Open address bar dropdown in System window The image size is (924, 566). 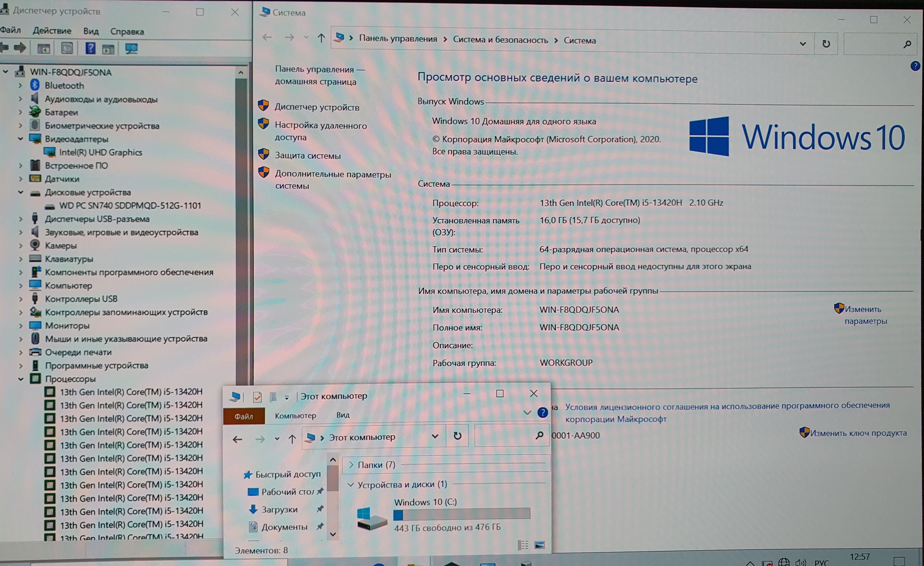pyautogui.click(x=802, y=44)
